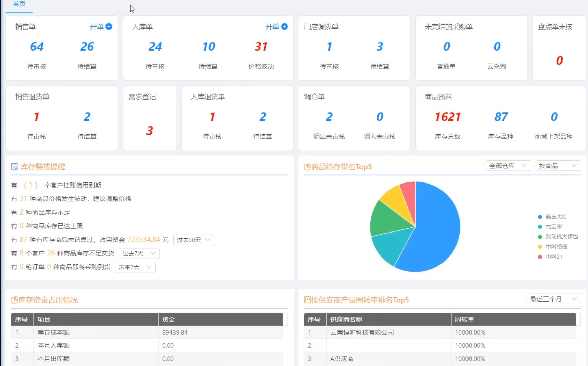View 2 待结算 in 入库退货单
Image resolution: width=588 pixels, height=366 pixels.
[x=263, y=117]
